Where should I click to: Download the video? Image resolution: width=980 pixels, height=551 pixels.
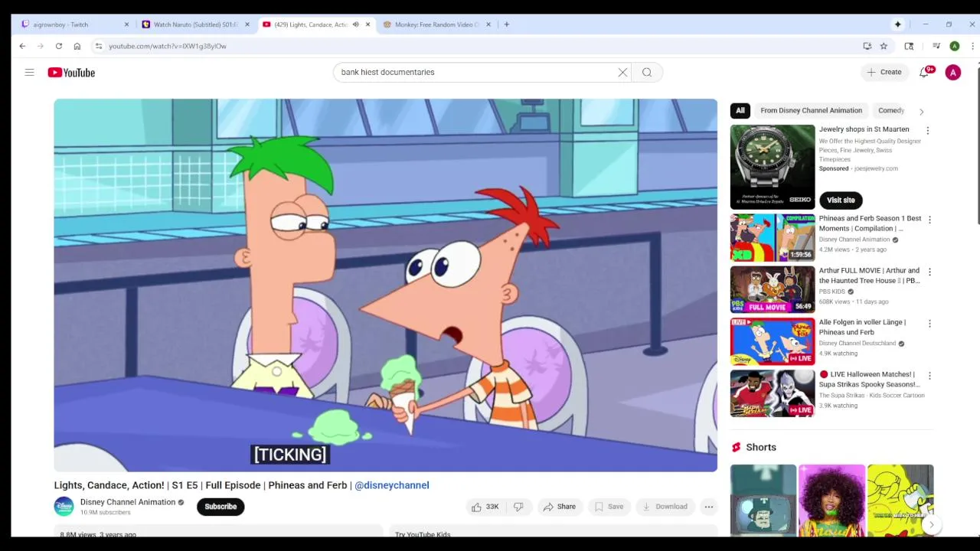point(665,507)
